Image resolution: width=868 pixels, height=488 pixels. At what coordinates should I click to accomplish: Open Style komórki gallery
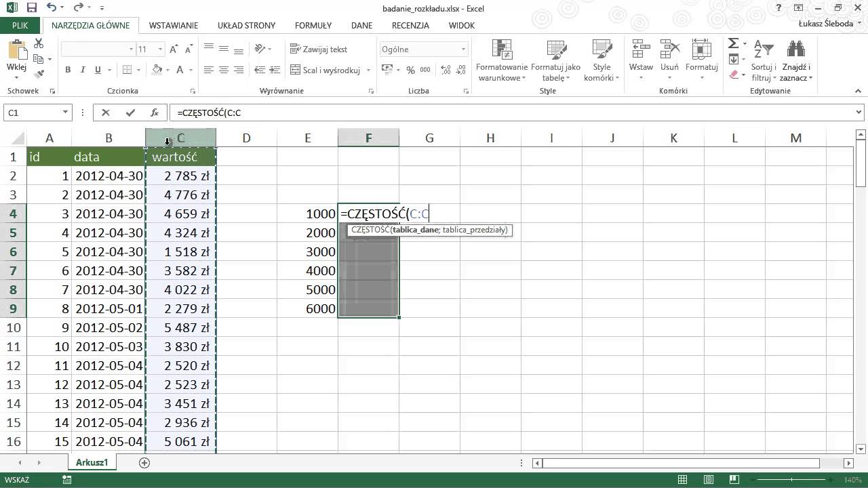(x=601, y=61)
